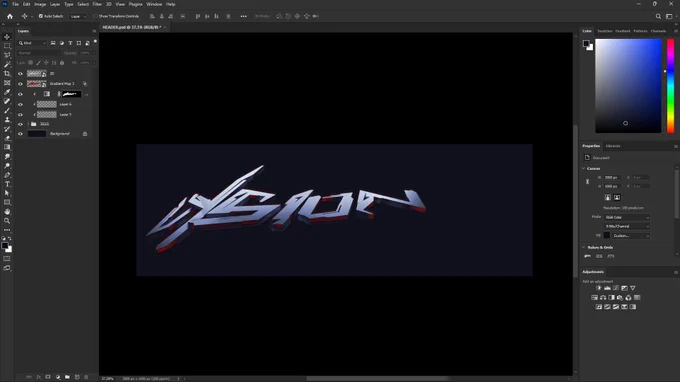680x382 pixels.
Task: Select the Gradient Map layer mask thumbnail
Action: (x=71, y=94)
